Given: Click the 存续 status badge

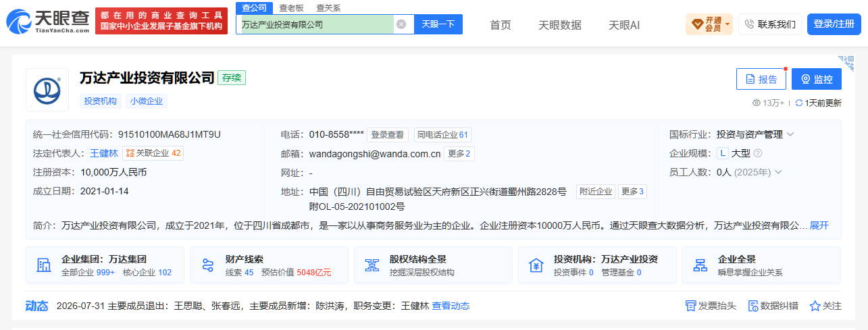Looking at the screenshot, I should (232, 78).
